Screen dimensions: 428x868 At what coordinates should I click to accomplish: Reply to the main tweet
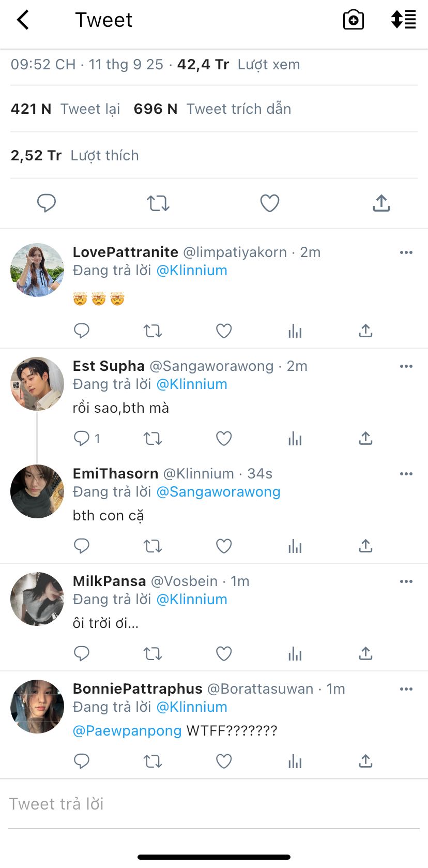(47, 203)
